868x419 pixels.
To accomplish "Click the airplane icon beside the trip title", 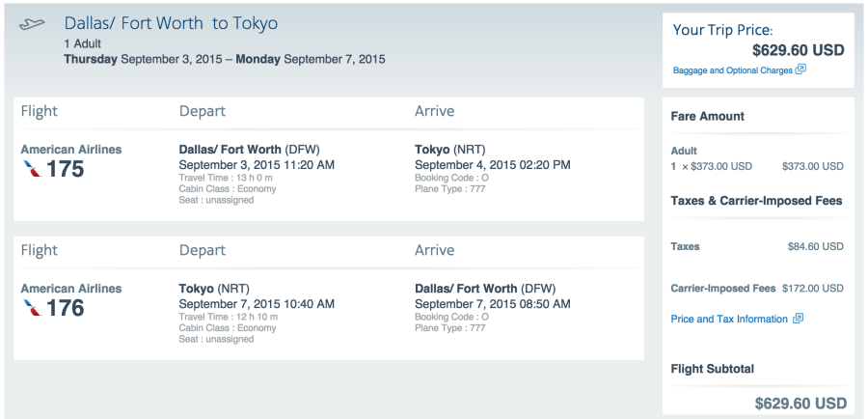I will pyautogui.click(x=32, y=24).
